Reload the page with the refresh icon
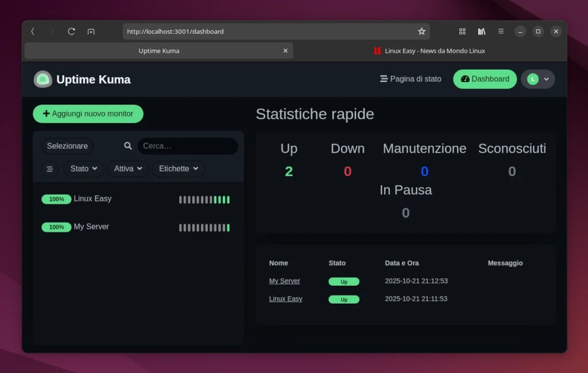The height and width of the screenshot is (373, 588). coord(71,32)
